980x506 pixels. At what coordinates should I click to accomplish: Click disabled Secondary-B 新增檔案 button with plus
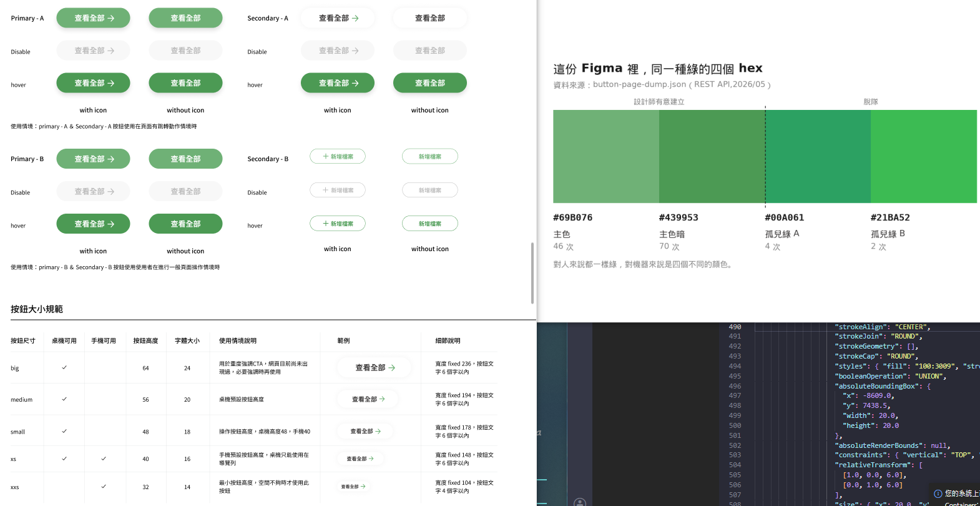point(338,190)
